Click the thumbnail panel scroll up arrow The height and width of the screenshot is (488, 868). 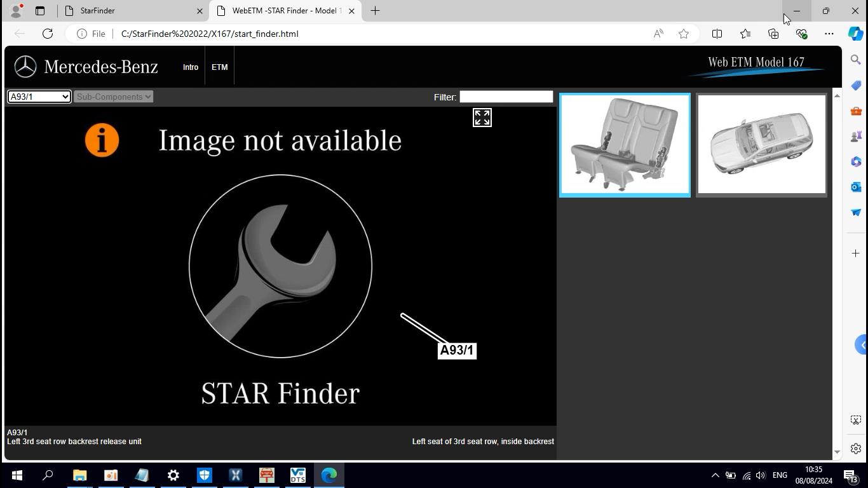(x=837, y=95)
